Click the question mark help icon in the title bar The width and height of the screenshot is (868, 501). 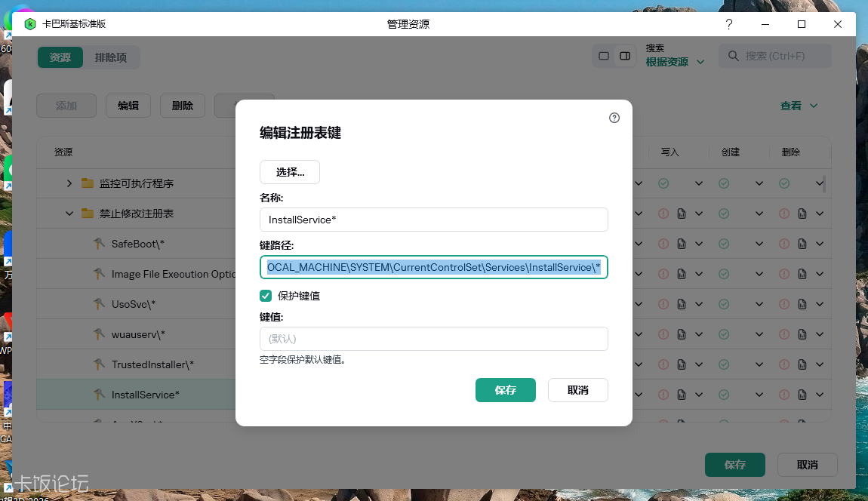point(728,24)
